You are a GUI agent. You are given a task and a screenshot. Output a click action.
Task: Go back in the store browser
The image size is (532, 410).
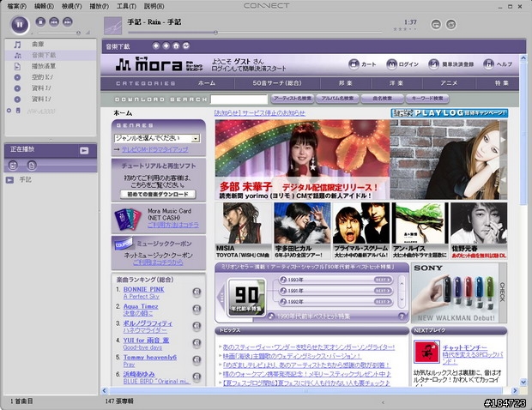pos(155,45)
